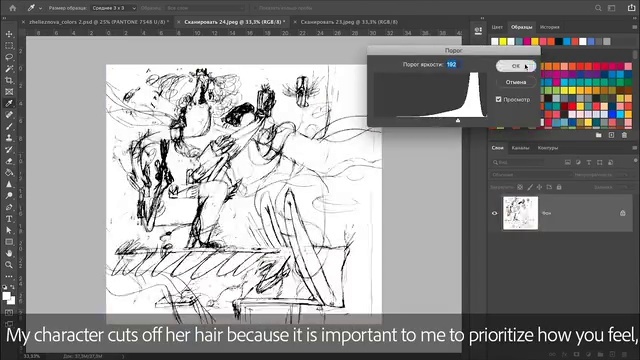Screen dimensions: 640x360
Task: Open the search magnifier at top right
Action: click(x=598, y=8)
